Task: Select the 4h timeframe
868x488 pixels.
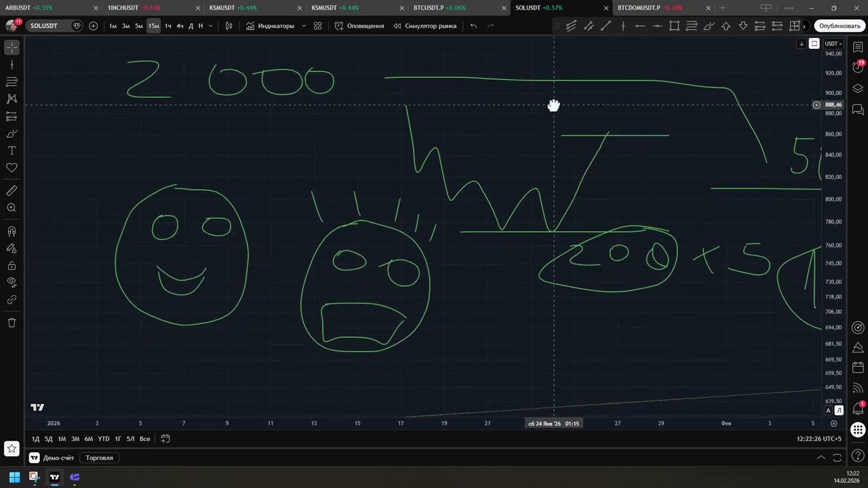Action: (180, 26)
